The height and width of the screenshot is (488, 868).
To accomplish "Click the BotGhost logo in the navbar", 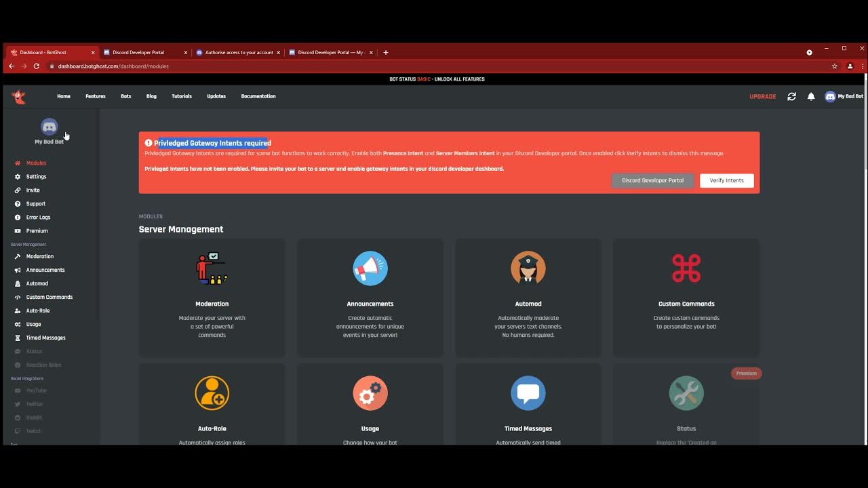I will 18,96.
